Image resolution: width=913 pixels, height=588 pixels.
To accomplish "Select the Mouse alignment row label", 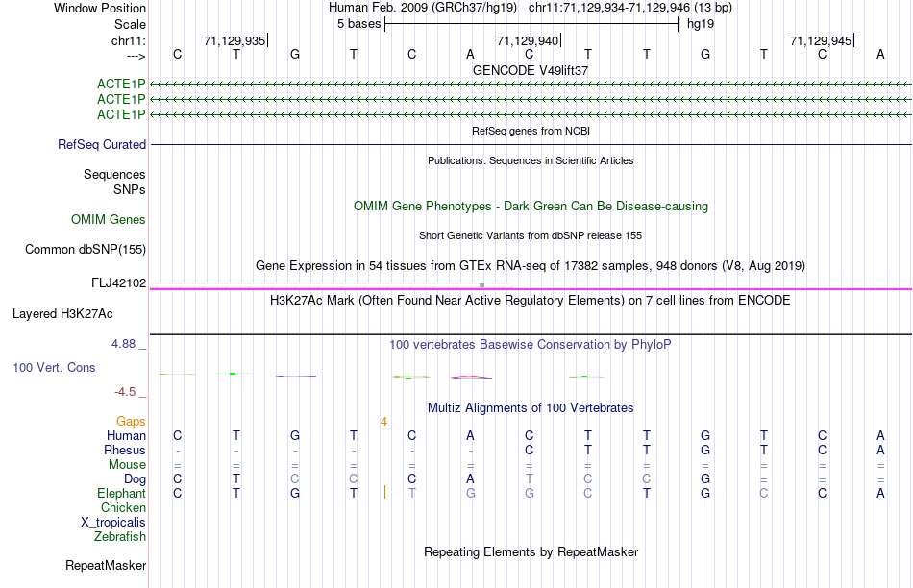I will (x=127, y=465).
